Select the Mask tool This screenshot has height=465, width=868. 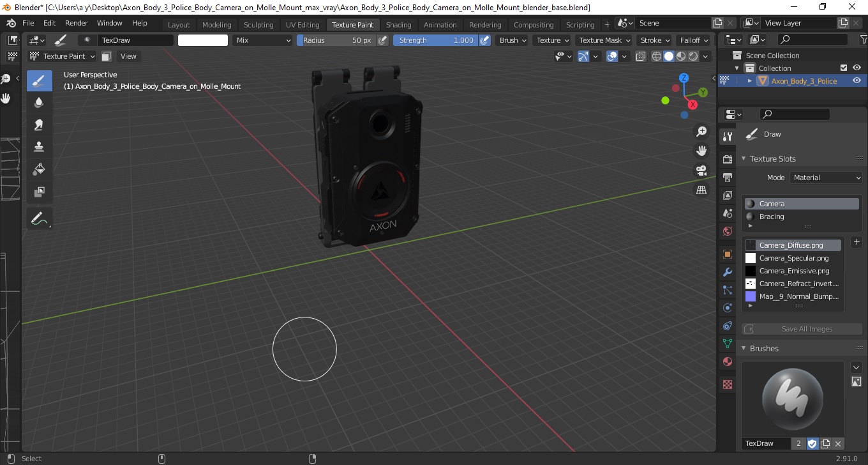(x=39, y=191)
